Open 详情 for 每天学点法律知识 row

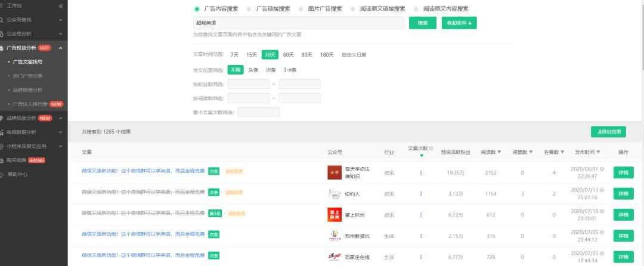pos(624,172)
